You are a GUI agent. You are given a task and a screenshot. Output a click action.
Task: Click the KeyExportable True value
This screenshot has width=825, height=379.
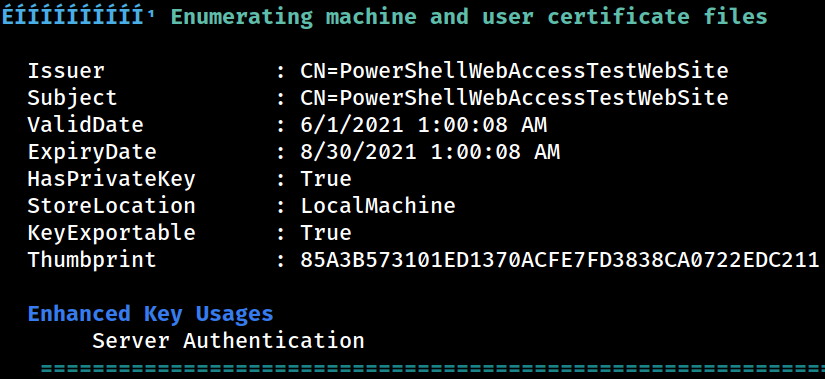(x=326, y=233)
